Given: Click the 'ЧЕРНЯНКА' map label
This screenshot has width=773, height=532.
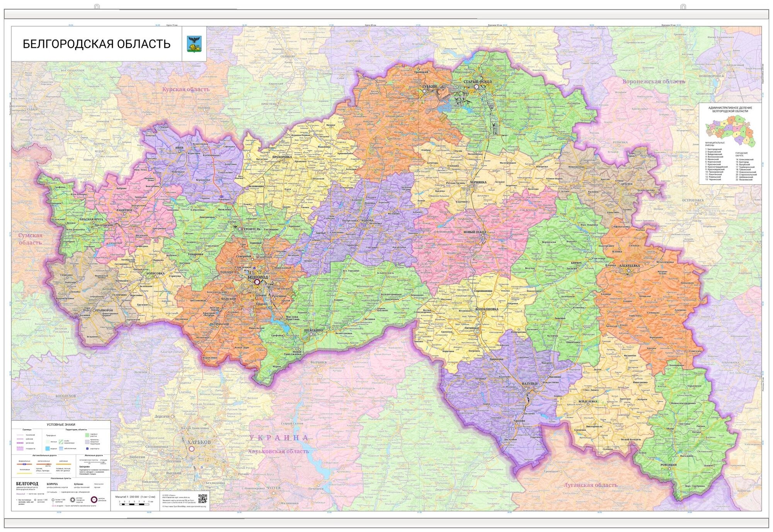Looking at the screenshot, I should click(478, 182).
